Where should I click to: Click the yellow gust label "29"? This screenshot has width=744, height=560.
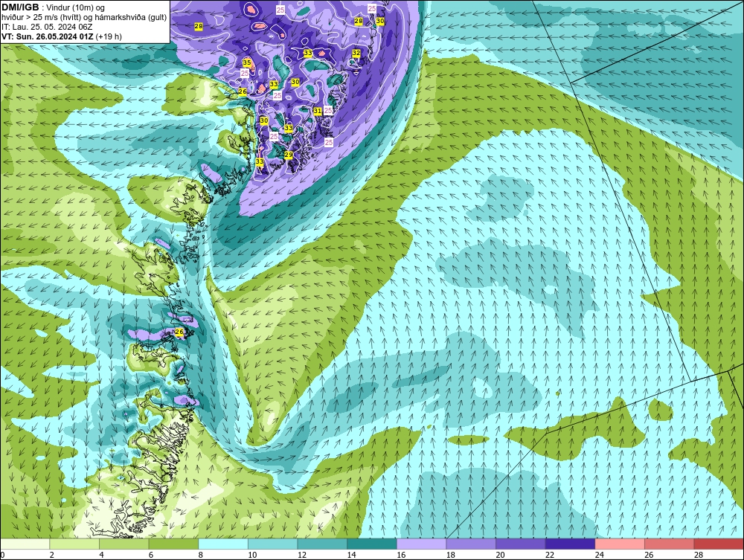coord(288,155)
